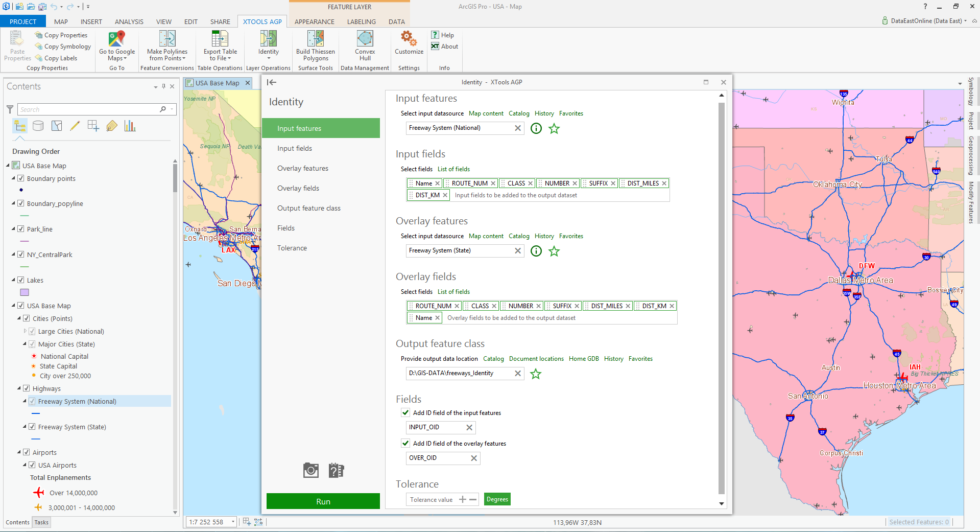Run the Identity tool
Screen dimensions: 980x532
[x=323, y=501]
